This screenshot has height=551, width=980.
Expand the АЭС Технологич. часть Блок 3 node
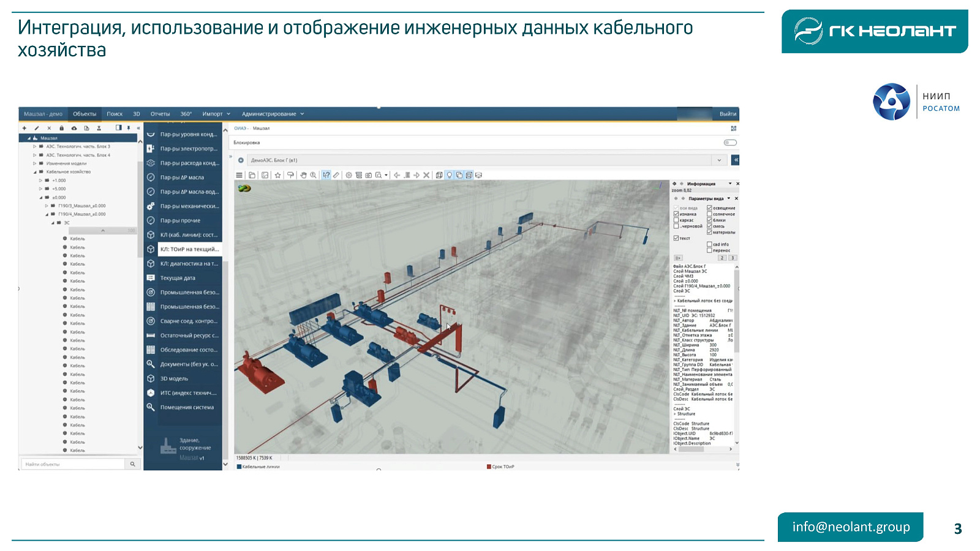pos(35,147)
